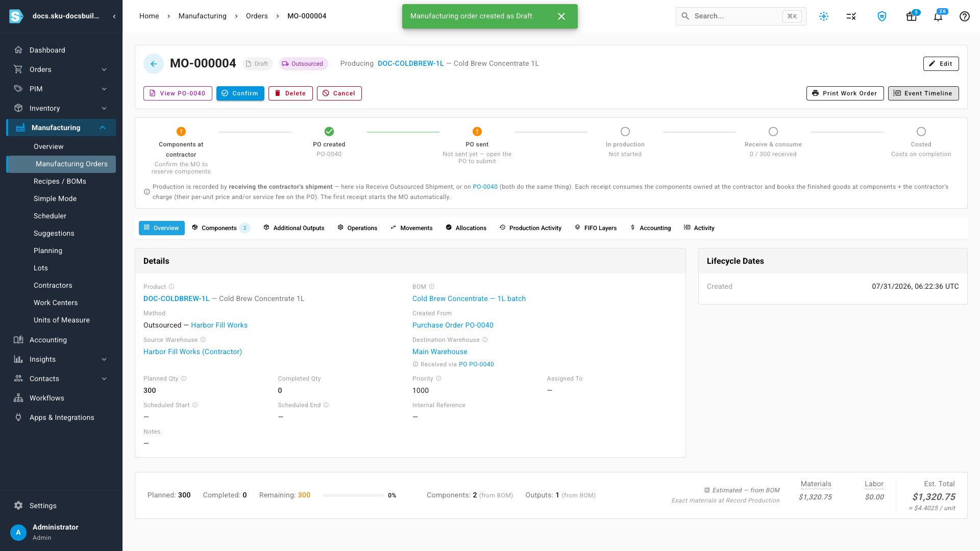Open the help question mark icon
Image resolution: width=980 pixels, height=551 pixels.
coord(965,16)
